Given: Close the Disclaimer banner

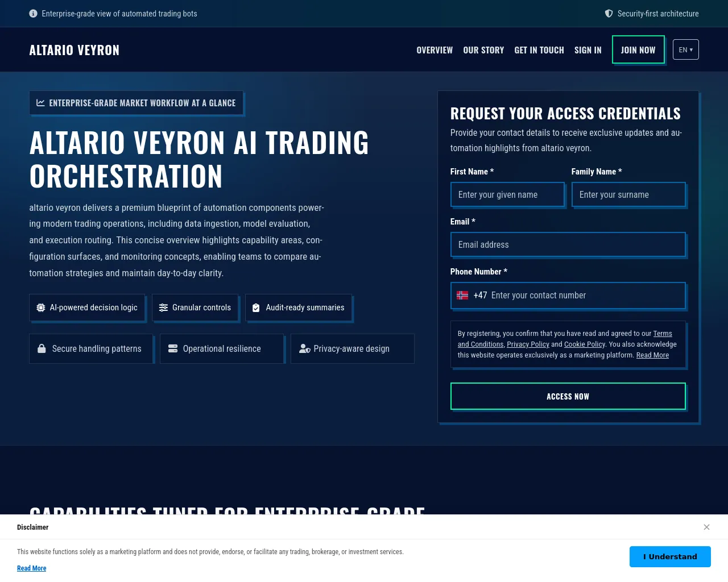Looking at the screenshot, I should [x=706, y=527].
